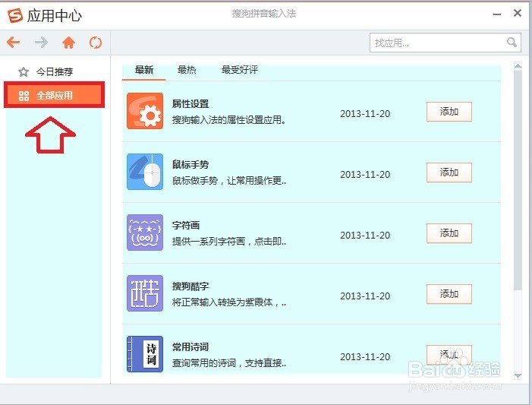This screenshot has width=532, height=405.
Task: Open the 属性设置 gear app icon
Action: click(x=145, y=111)
